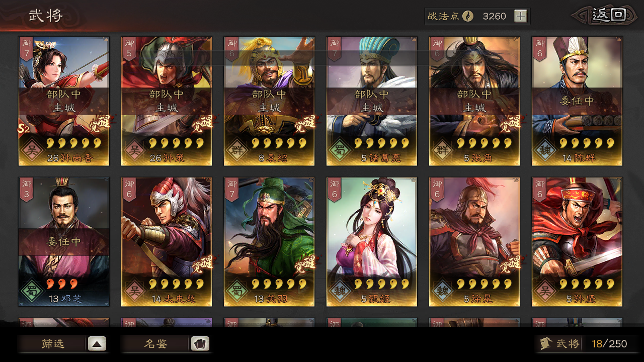Click the 战法点 feather icon
644x362 pixels.
coord(468,16)
